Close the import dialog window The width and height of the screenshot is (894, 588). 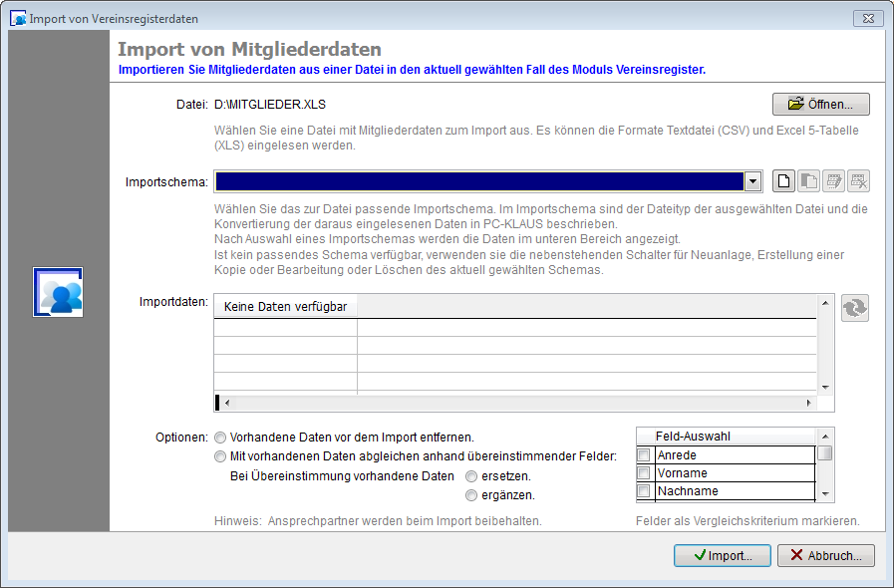pyautogui.click(x=867, y=18)
